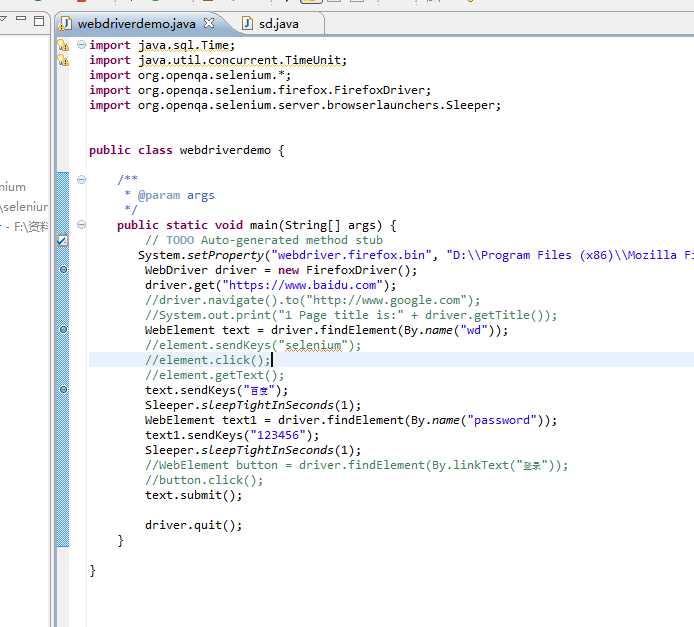Screen dimensions: 694x627
Task: Collapse the @param args Javadoc comment fold
Action: point(81,180)
